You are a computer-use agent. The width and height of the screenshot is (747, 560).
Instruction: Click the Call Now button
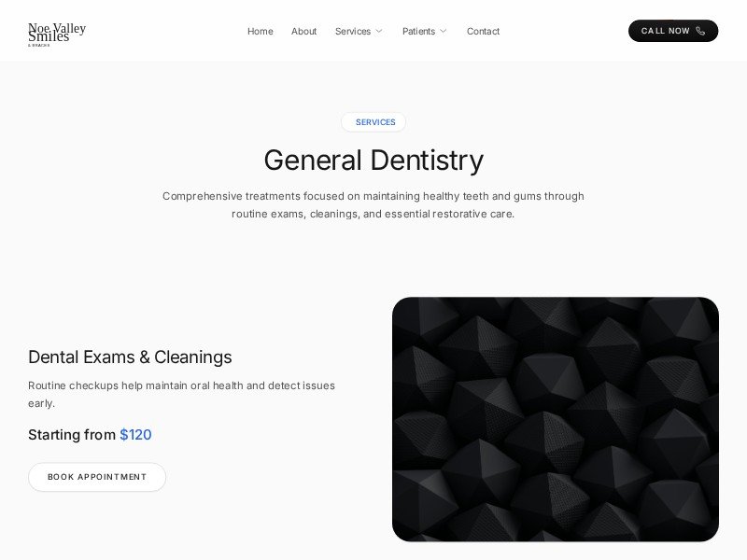(673, 31)
